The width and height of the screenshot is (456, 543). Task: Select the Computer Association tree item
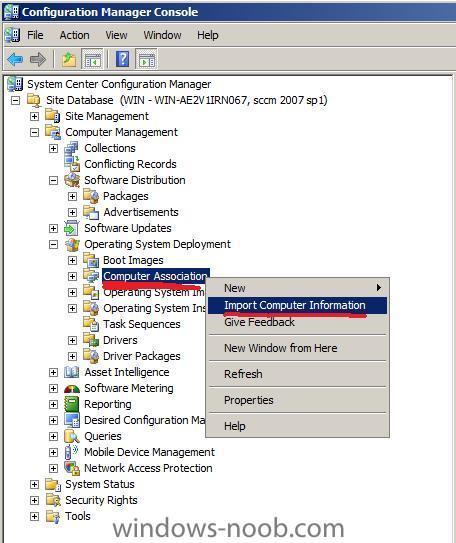pos(155,276)
